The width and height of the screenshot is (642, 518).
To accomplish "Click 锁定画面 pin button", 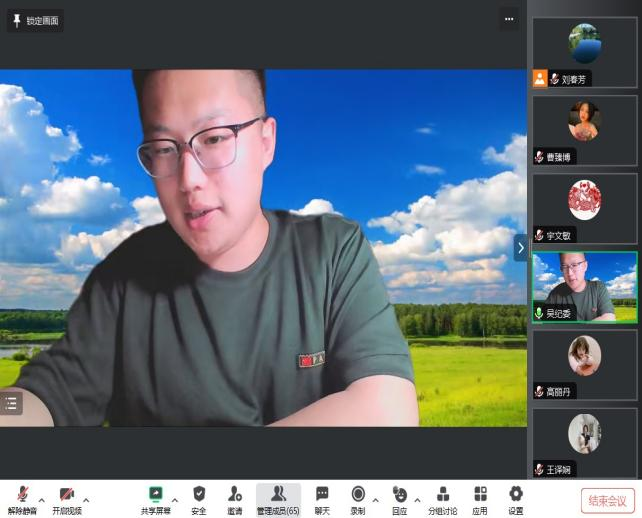I will click(35, 21).
